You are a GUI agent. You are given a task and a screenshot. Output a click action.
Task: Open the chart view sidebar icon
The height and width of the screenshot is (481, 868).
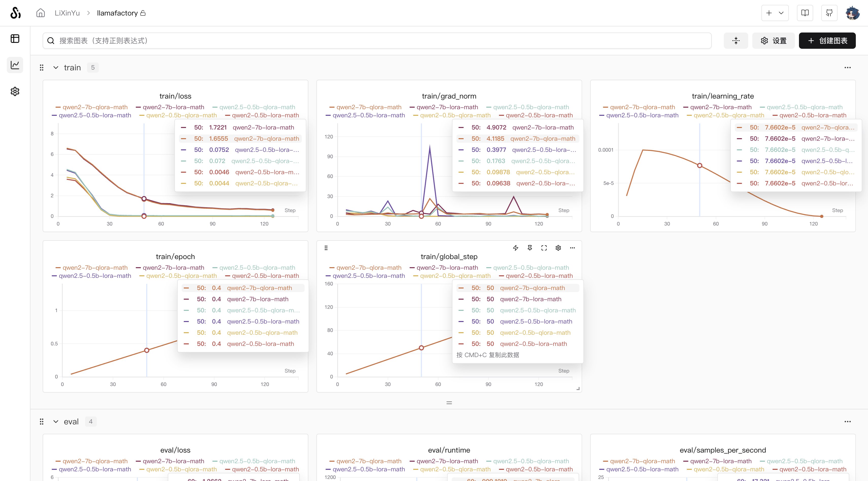[x=15, y=65]
